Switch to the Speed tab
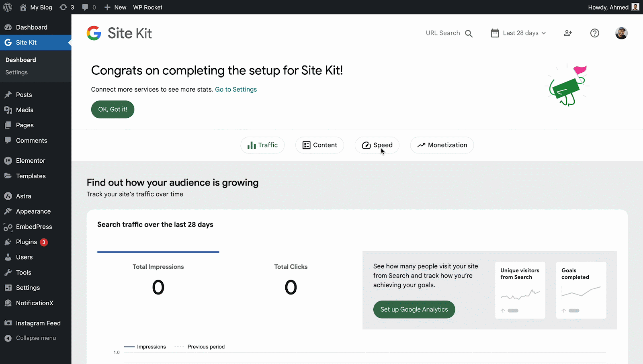This screenshot has width=643, height=364. (377, 145)
